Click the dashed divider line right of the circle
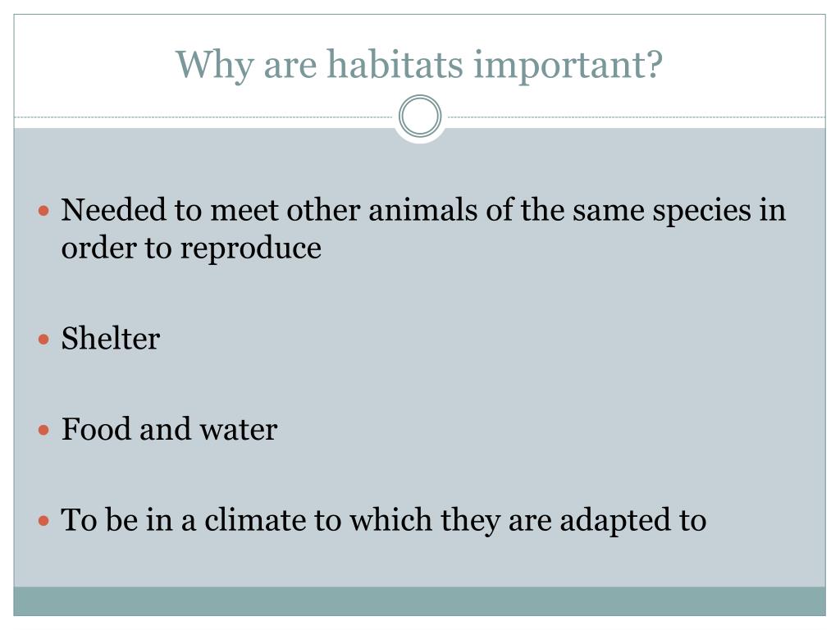840x630 pixels. click(634, 116)
